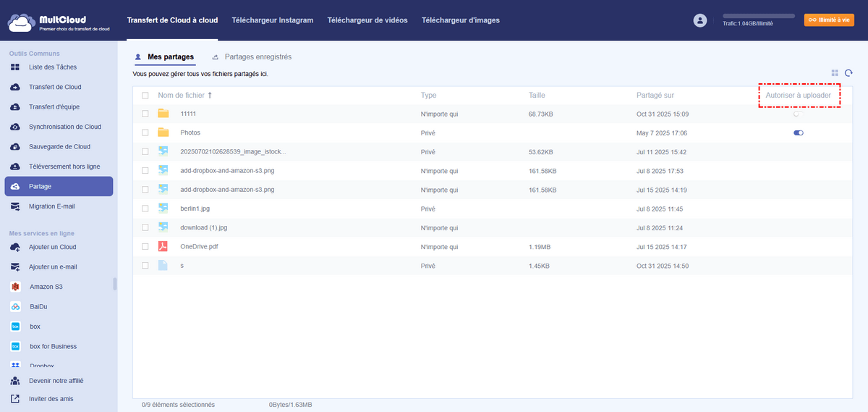Viewport: 868px width, 412px height.
Task: Click the traffic usage progress bar
Action: coord(759,16)
